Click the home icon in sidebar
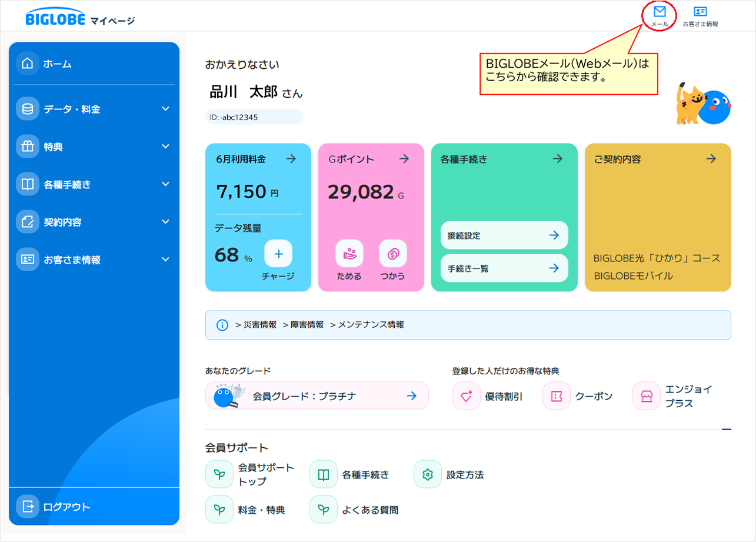This screenshot has width=756, height=542. pyautogui.click(x=27, y=64)
